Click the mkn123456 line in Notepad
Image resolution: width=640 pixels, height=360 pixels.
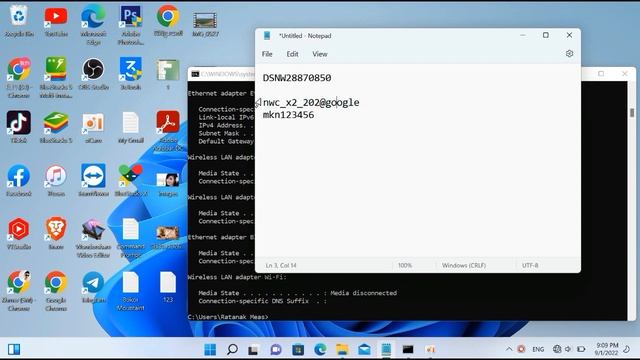click(x=288, y=115)
